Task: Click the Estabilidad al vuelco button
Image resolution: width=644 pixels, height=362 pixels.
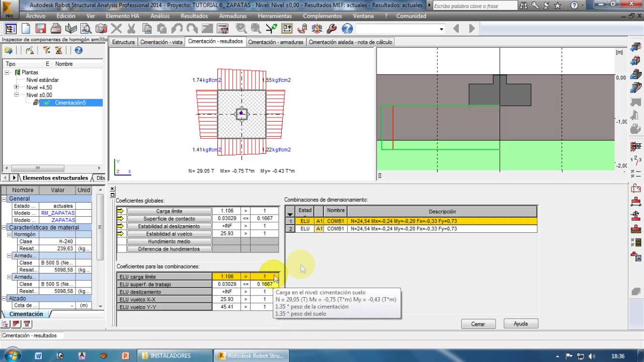Action: [x=169, y=234]
